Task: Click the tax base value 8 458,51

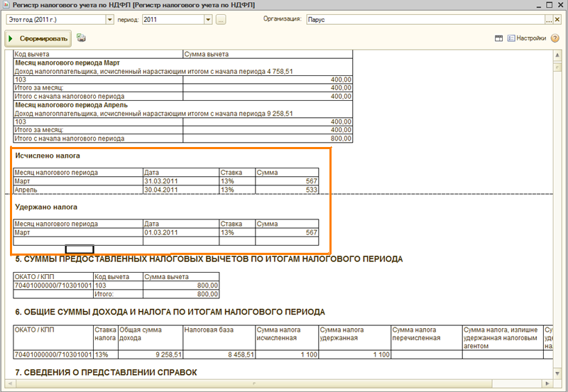Action: click(x=219, y=354)
